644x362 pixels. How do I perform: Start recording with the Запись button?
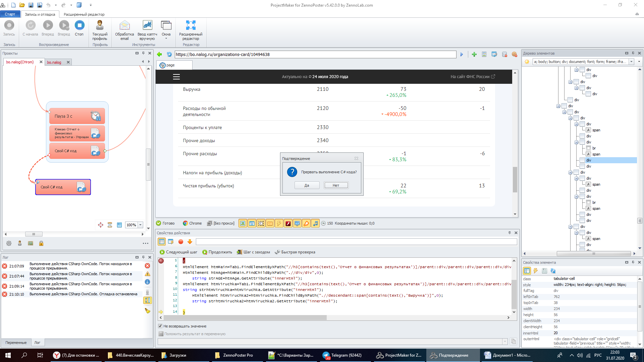(9, 28)
